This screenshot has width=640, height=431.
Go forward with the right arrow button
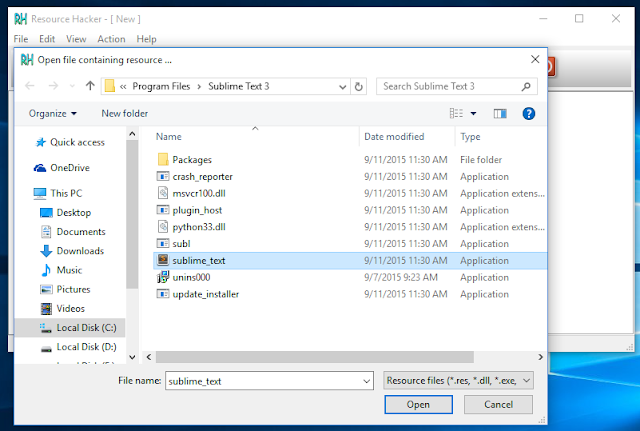53,86
